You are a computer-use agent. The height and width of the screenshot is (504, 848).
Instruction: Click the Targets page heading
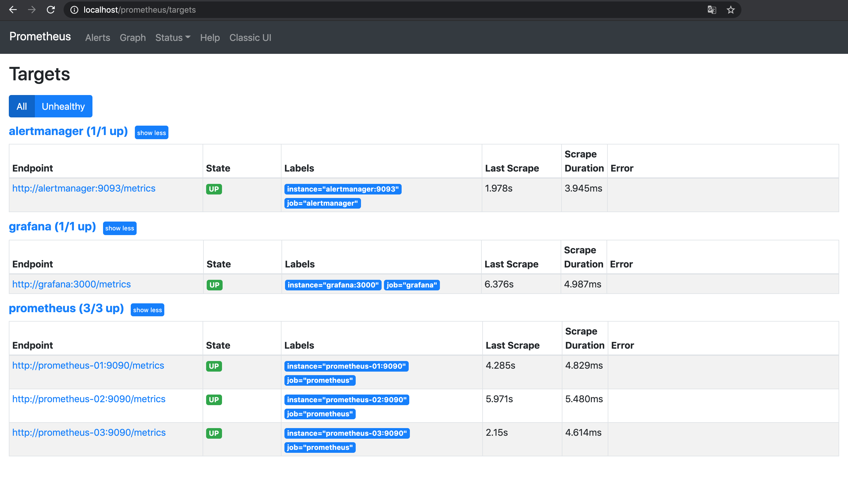tap(39, 74)
